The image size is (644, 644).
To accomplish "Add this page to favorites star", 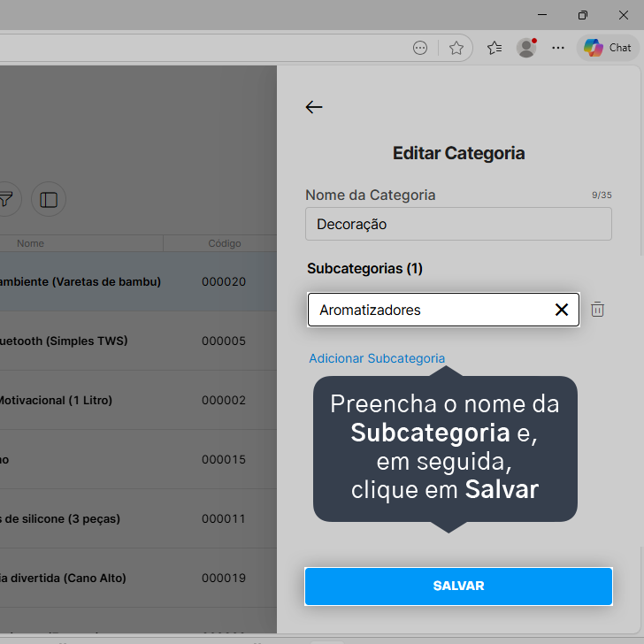I will [456, 48].
